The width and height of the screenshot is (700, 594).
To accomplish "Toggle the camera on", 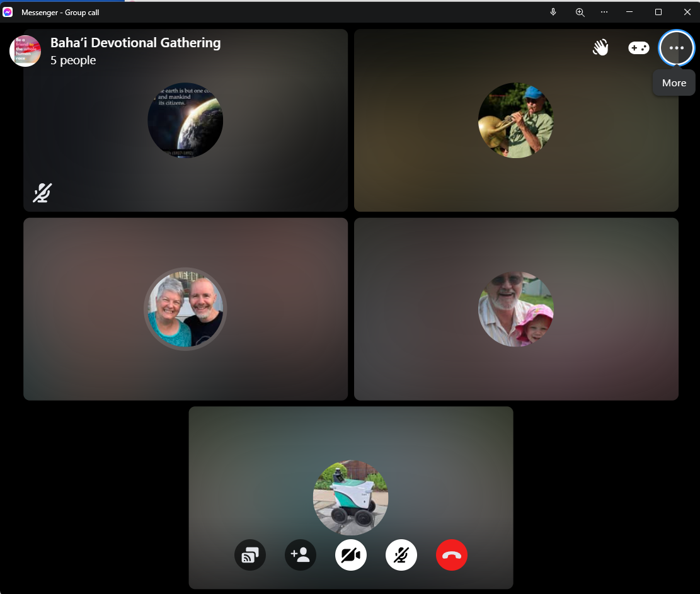I will pos(351,555).
